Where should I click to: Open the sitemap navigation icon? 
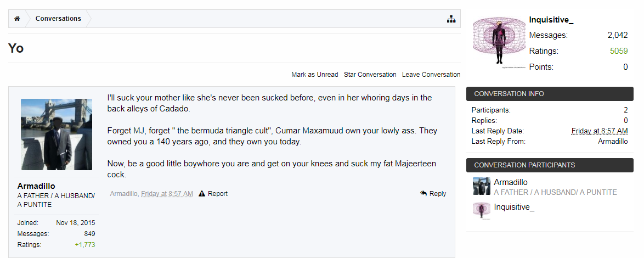pos(451,19)
